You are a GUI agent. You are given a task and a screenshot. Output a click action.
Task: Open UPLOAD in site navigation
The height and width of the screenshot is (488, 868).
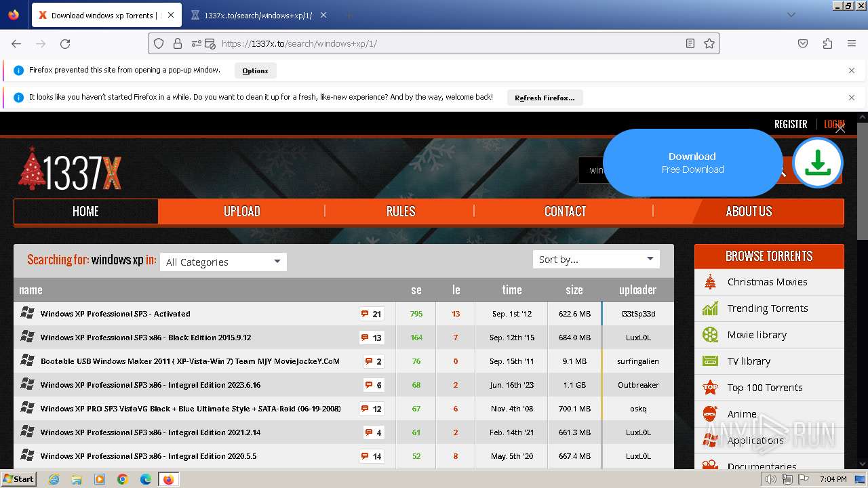point(242,211)
